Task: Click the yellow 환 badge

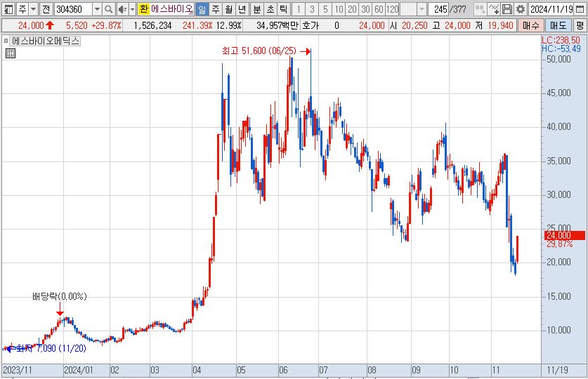Action: tap(143, 9)
